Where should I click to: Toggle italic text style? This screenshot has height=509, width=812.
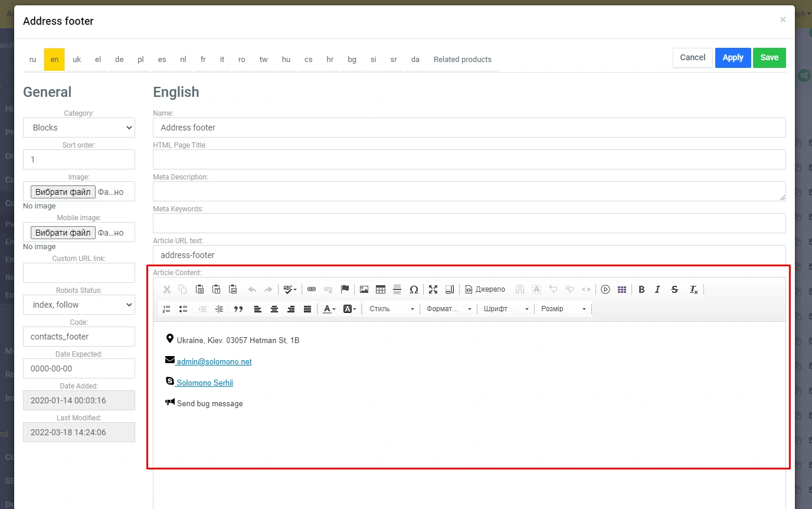(x=657, y=289)
